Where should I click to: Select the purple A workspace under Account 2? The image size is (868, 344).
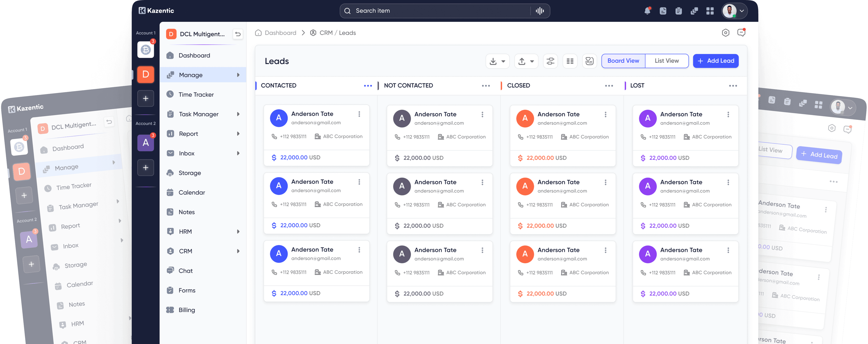146,143
